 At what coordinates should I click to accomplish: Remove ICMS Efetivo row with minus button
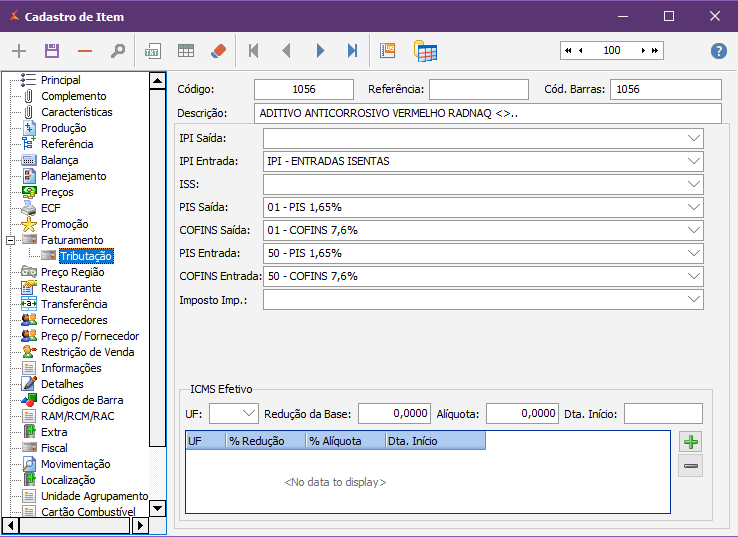point(690,465)
